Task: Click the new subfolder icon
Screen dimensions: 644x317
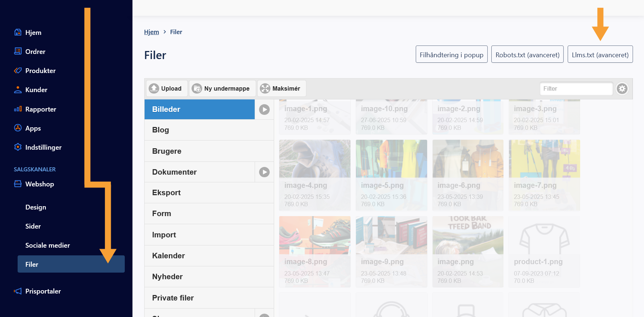Action: (x=197, y=88)
